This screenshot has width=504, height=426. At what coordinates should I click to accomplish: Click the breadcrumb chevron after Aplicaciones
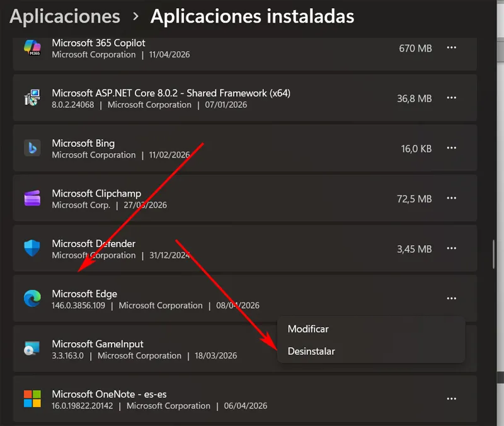pyautogui.click(x=135, y=16)
